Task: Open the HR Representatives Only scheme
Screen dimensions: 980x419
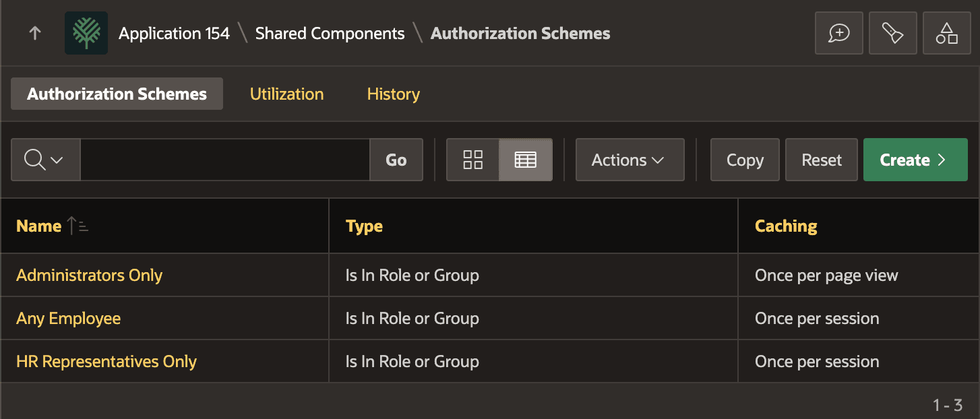Action: [106, 361]
